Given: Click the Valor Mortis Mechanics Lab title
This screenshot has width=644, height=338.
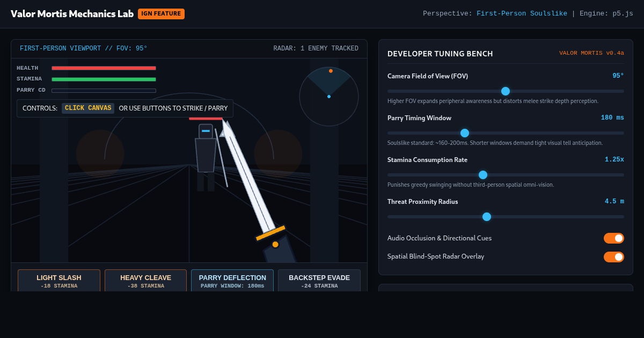Looking at the screenshot, I should (x=72, y=14).
